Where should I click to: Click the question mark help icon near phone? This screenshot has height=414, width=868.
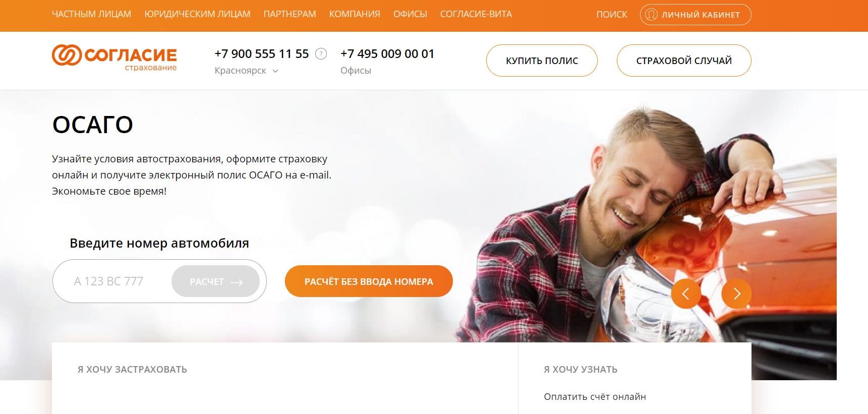321,54
